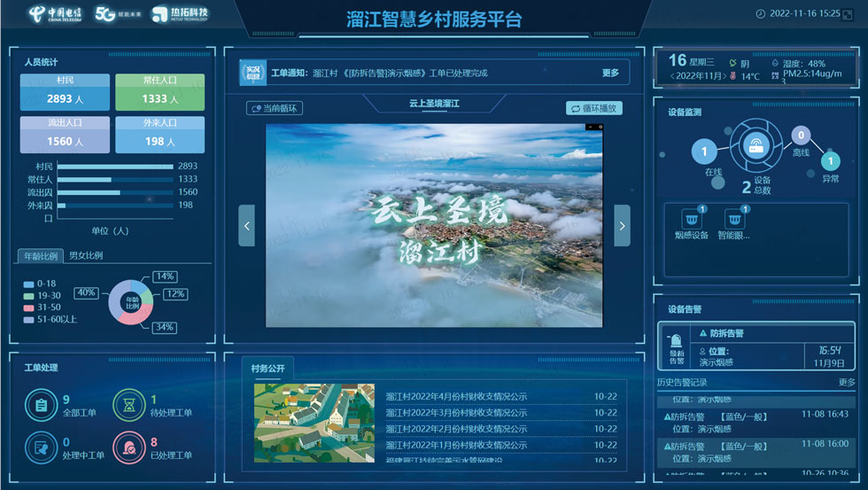The image size is (868, 490).
Task: Open 溜江村2022年3月份村财收支情况公示
Action: pyautogui.click(x=501, y=413)
